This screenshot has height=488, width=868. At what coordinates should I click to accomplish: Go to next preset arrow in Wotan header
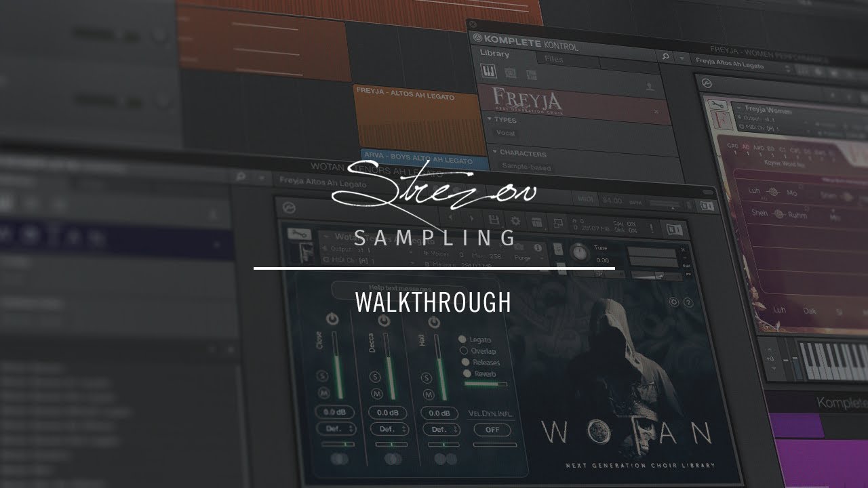click(x=471, y=218)
